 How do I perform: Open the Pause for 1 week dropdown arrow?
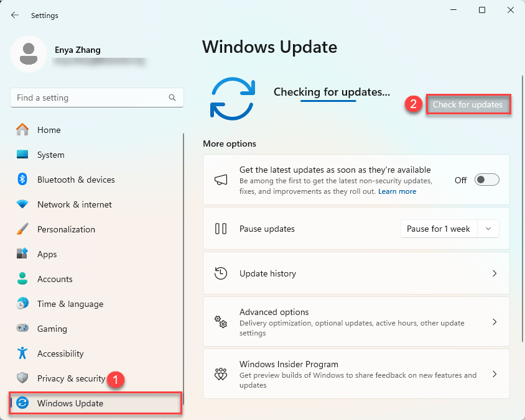coord(488,229)
